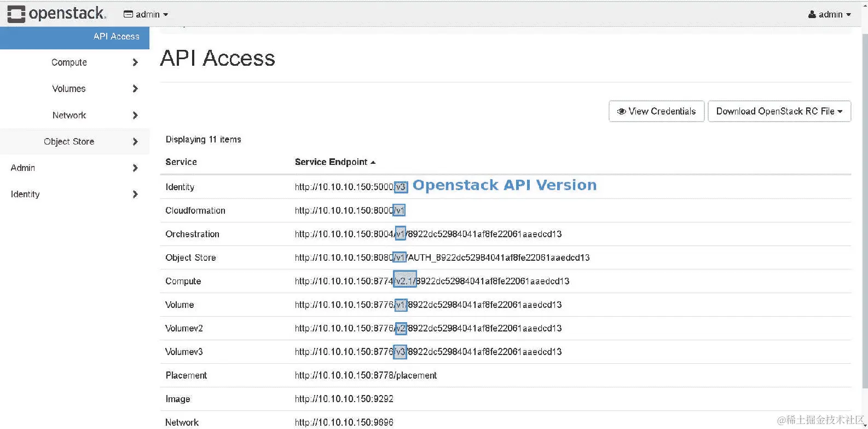
Task: Click the Identity endpoint URL port 5000
Action: point(351,187)
